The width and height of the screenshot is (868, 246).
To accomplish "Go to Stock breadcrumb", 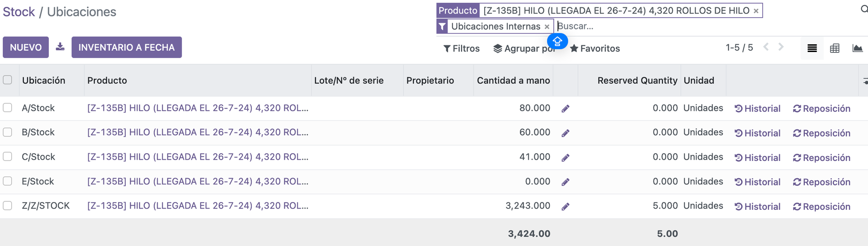I will (x=19, y=12).
